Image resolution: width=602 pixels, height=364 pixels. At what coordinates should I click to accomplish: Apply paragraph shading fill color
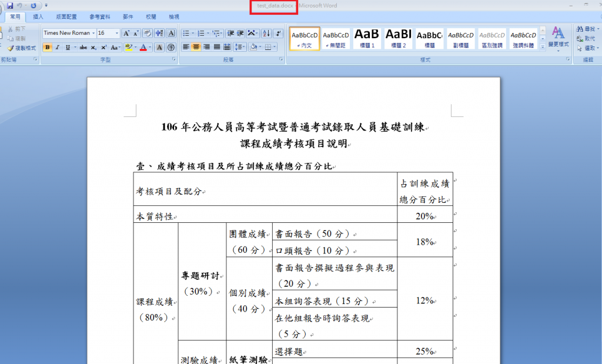coord(253,47)
